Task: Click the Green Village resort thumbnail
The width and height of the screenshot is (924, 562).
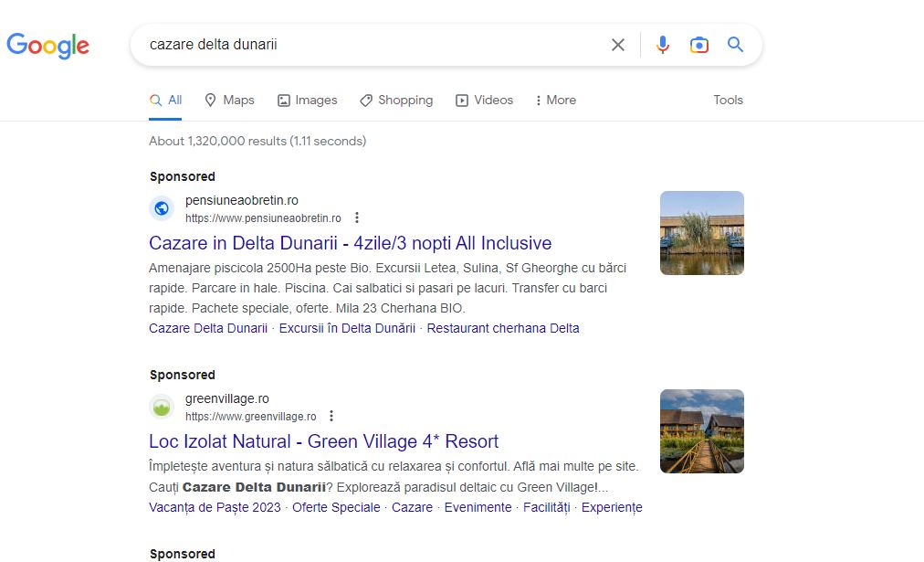Action: coord(701,431)
